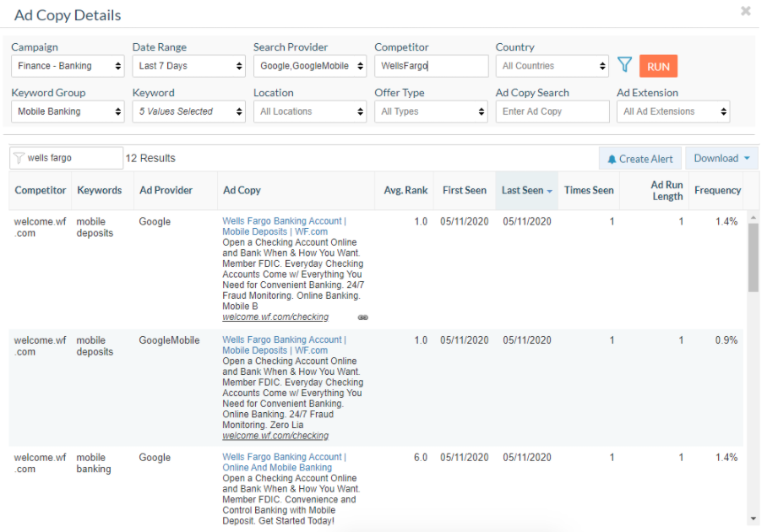Open the Ad Extension dropdown
767x532 pixels.
coord(673,111)
